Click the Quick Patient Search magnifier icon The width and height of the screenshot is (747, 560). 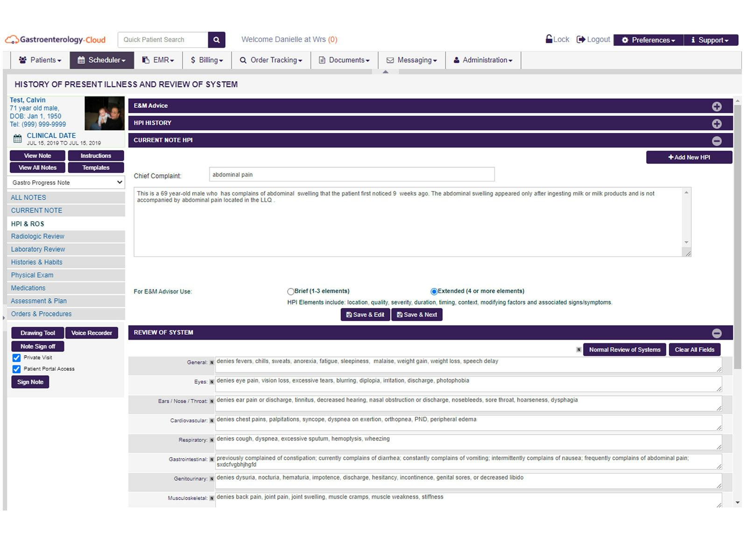216,40
